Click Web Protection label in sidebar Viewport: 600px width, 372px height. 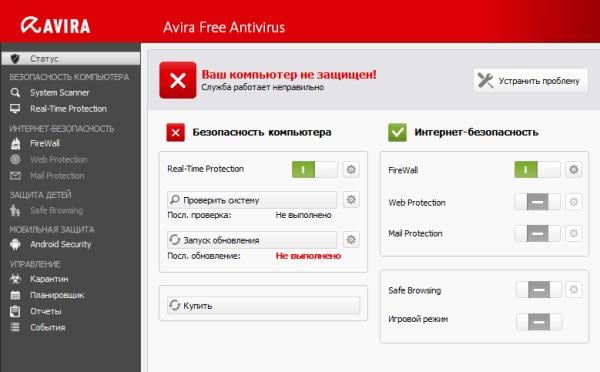click(59, 160)
